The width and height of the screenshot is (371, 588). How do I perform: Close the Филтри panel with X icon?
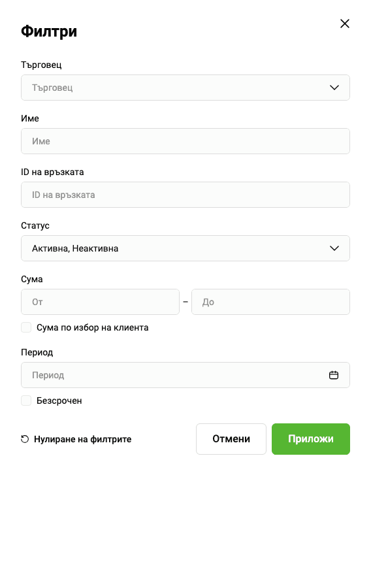pyautogui.click(x=345, y=24)
